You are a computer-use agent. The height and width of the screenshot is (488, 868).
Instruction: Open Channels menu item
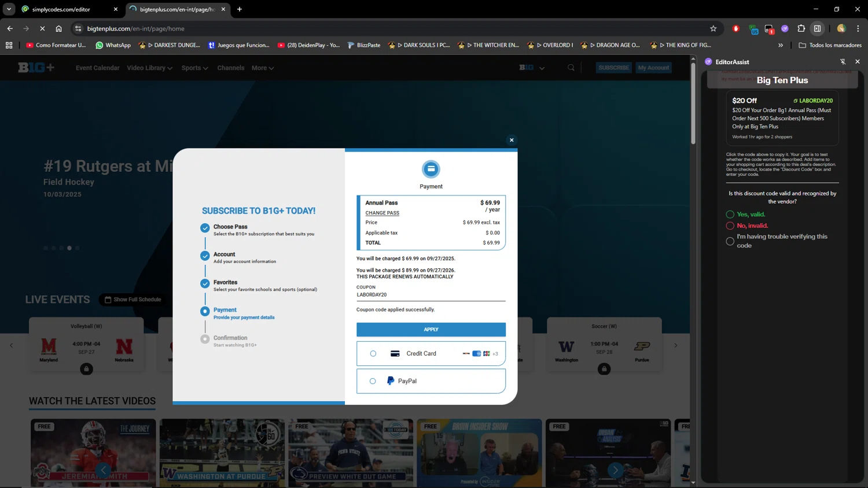pyautogui.click(x=230, y=68)
